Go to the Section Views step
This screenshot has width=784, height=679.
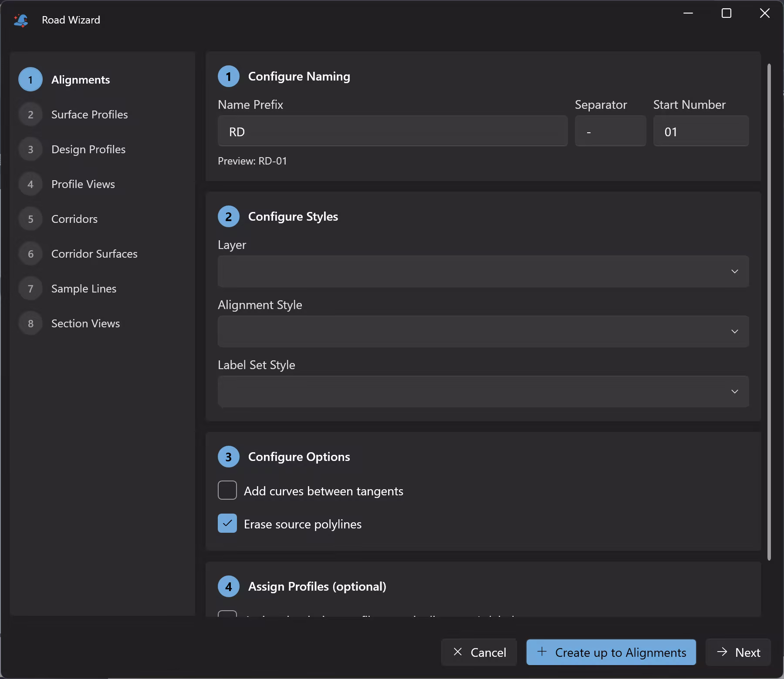(86, 323)
